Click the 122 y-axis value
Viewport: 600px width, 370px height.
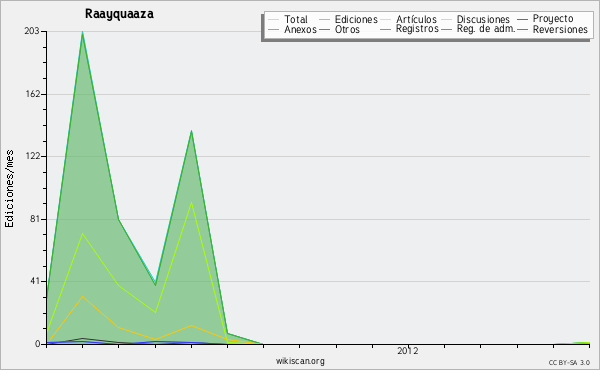[x=33, y=156]
